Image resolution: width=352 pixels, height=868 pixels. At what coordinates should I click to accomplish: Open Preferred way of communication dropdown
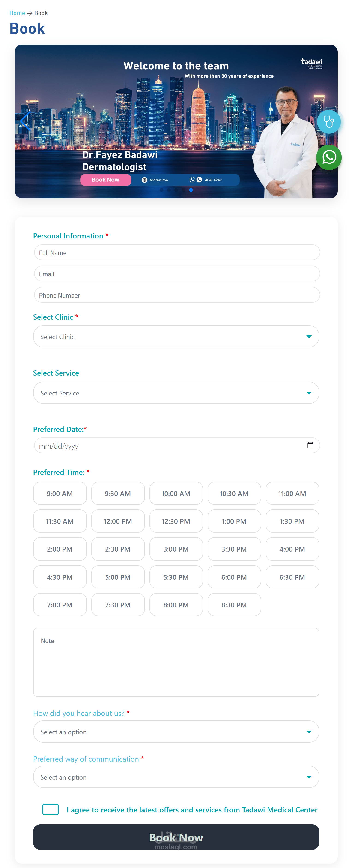[x=176, y=777]
